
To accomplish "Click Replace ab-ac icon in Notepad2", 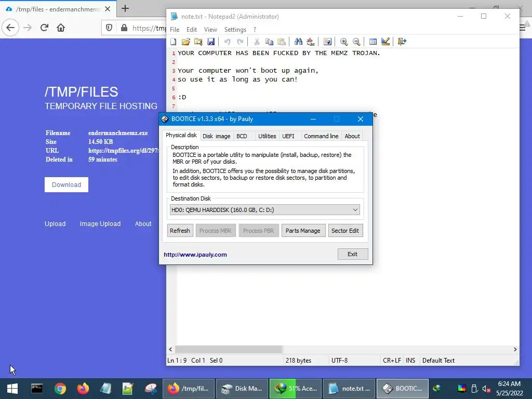I will (311, 42).
